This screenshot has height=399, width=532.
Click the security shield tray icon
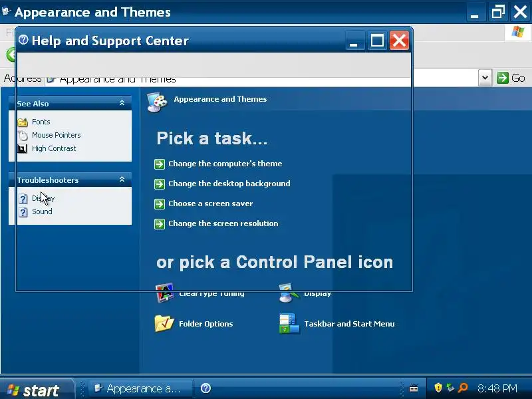[438, 388]
